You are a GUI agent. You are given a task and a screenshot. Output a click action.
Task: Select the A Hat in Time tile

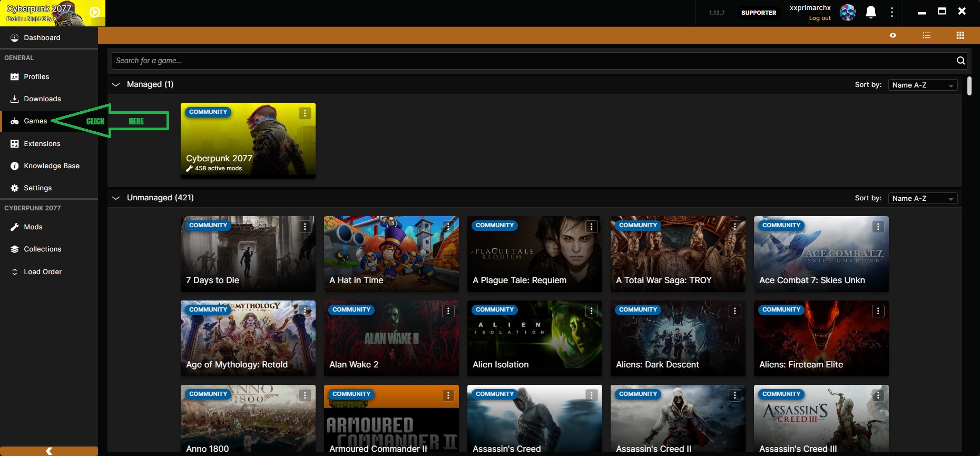391,254
